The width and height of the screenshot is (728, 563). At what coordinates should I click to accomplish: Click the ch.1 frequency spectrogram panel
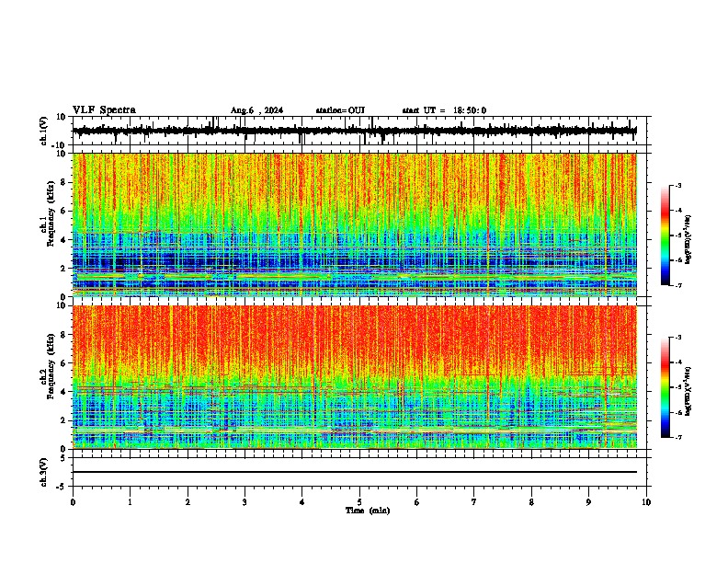(355, 224)
